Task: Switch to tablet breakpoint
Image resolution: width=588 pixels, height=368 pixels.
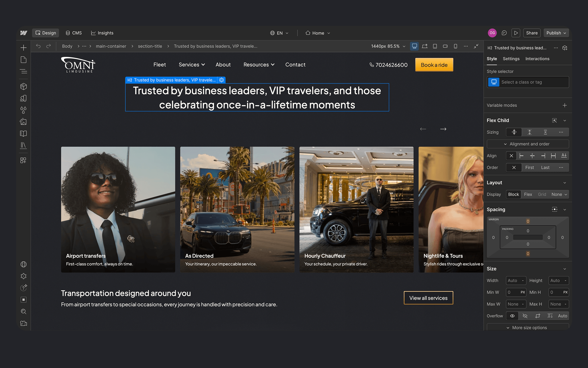Action: coord(435,46)
